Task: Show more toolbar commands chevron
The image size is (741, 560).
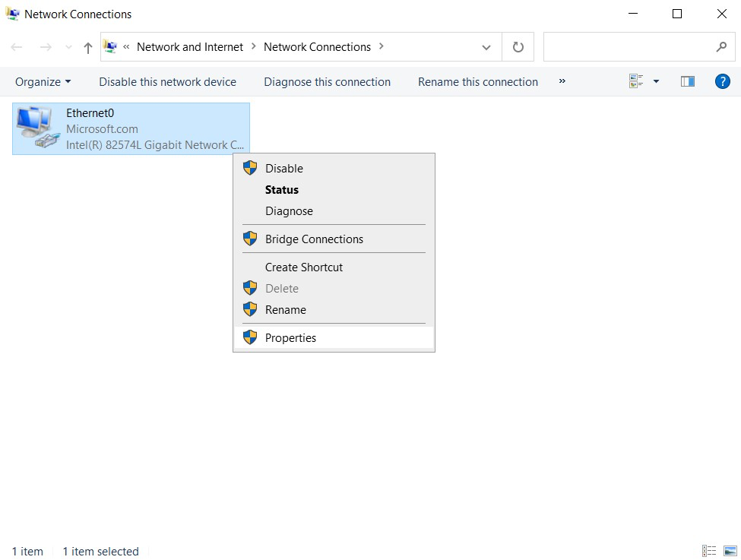Action: (562, 81)
